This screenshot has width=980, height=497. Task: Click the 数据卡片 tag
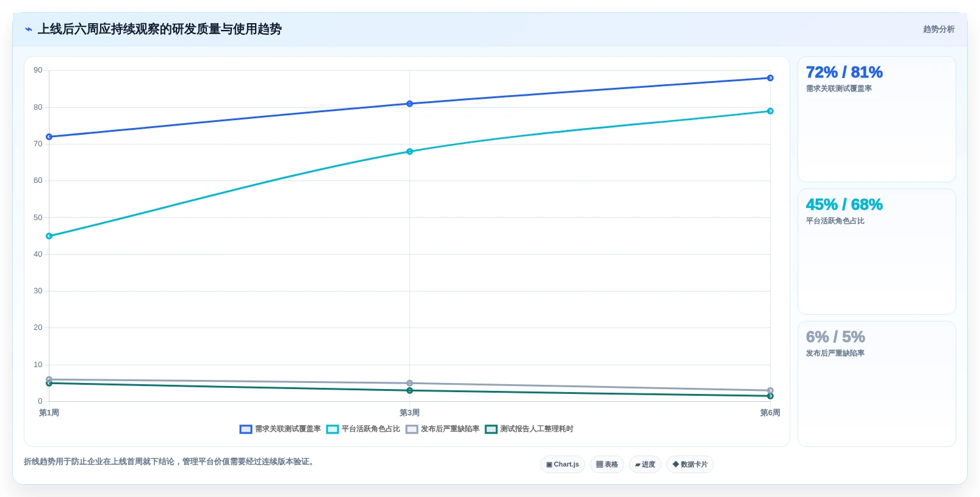(x=690, y=465)
